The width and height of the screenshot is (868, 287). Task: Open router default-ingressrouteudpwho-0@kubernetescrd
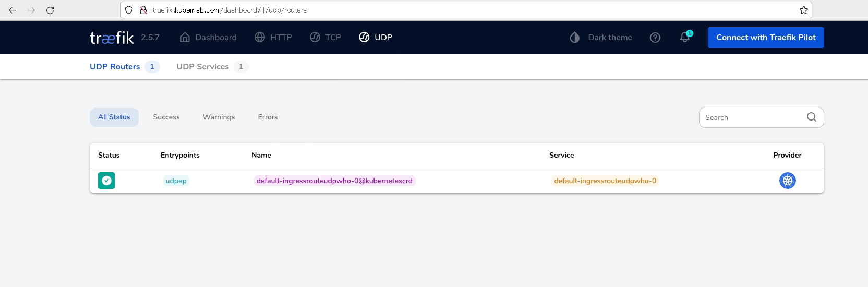[334, 181]
